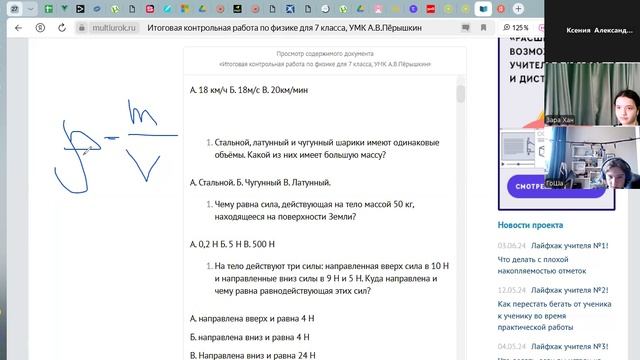
Task: Reload the current page
Action: click(x=62, y=28)
